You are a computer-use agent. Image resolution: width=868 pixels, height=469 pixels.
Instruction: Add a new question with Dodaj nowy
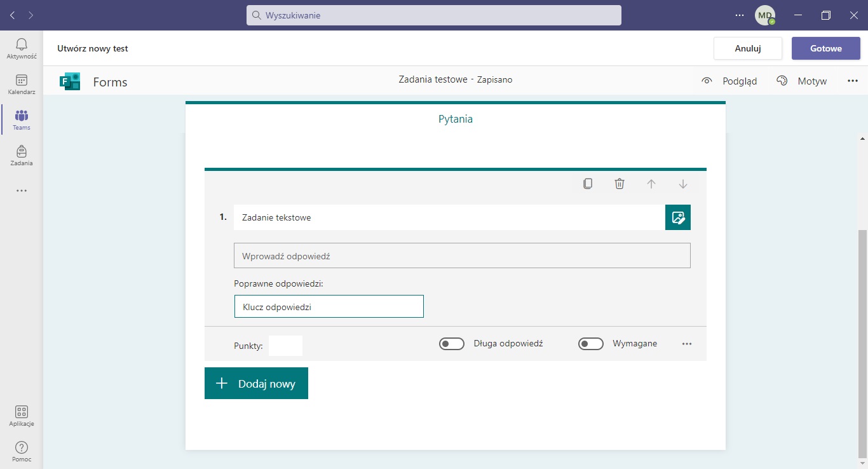[256, 383]
